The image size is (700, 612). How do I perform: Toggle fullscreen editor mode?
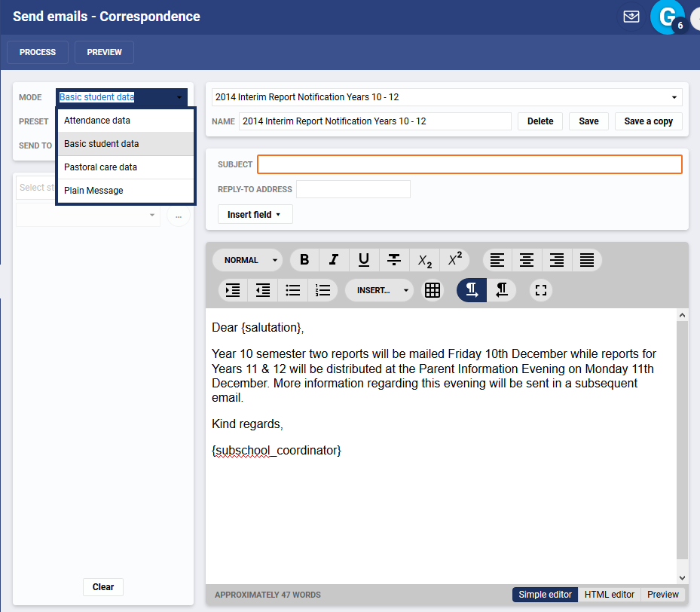tap(540, 290)
